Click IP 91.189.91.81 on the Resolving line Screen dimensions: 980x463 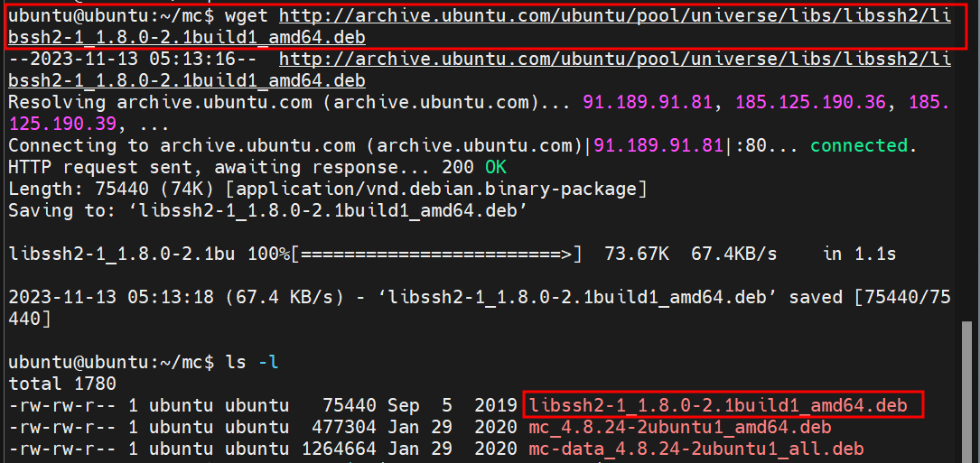pos(647,103)
